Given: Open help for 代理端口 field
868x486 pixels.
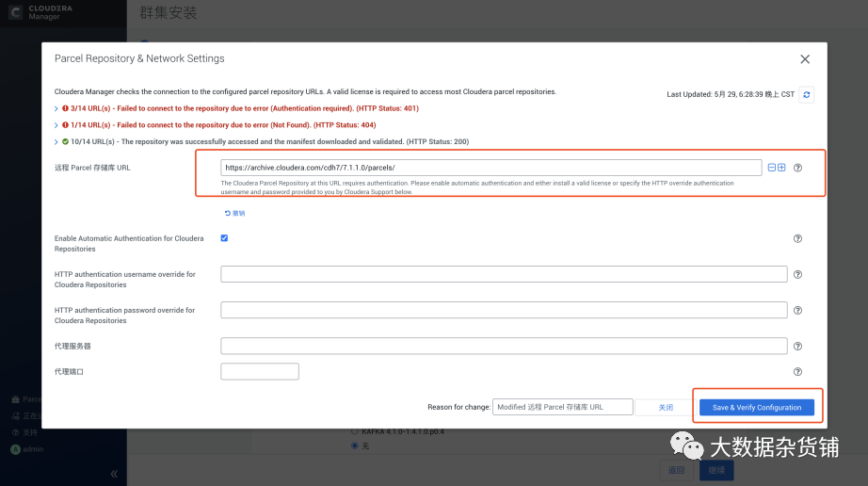Looking at the screenshot, I should click(x=797, y=372).
